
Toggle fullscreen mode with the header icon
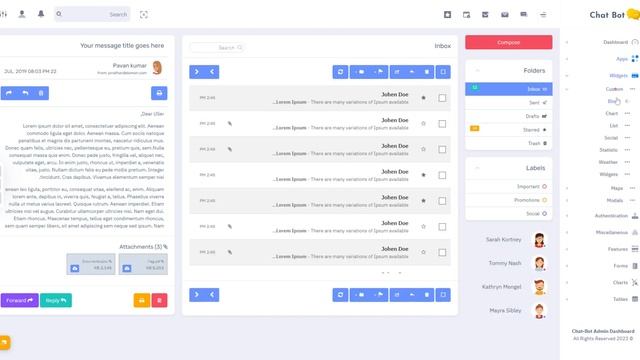tap(144, 15)
